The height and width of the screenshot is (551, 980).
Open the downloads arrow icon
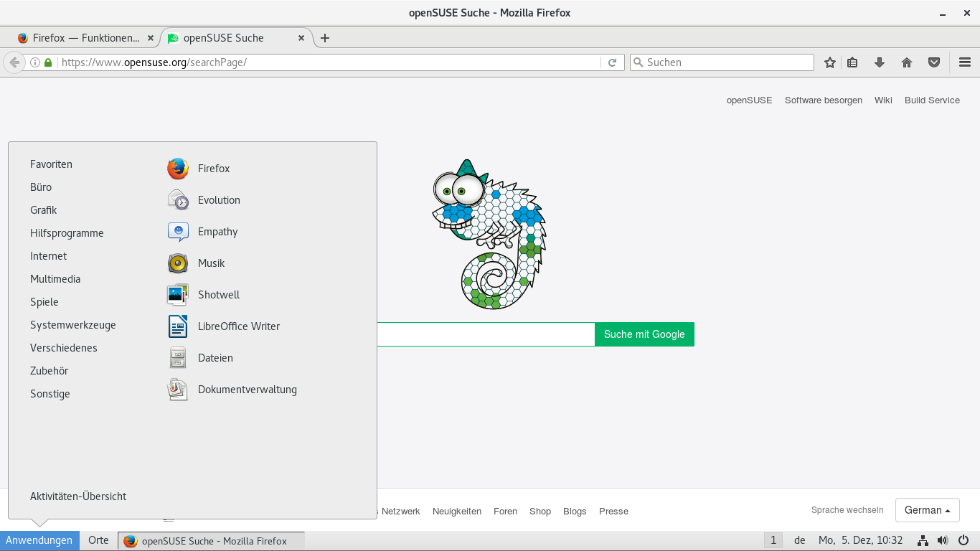point(880,62)
